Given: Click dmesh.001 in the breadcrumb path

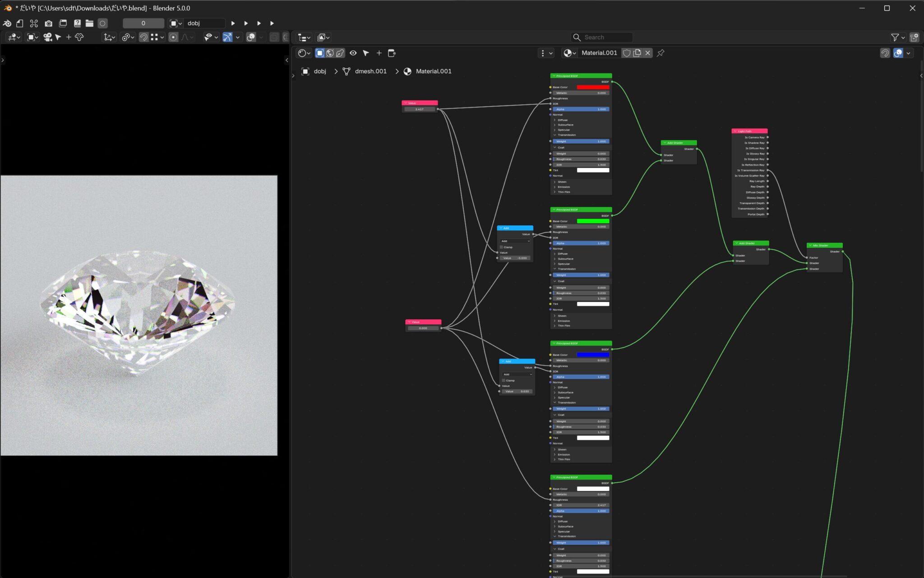Looking at the screenshot, I should point(370,71).
